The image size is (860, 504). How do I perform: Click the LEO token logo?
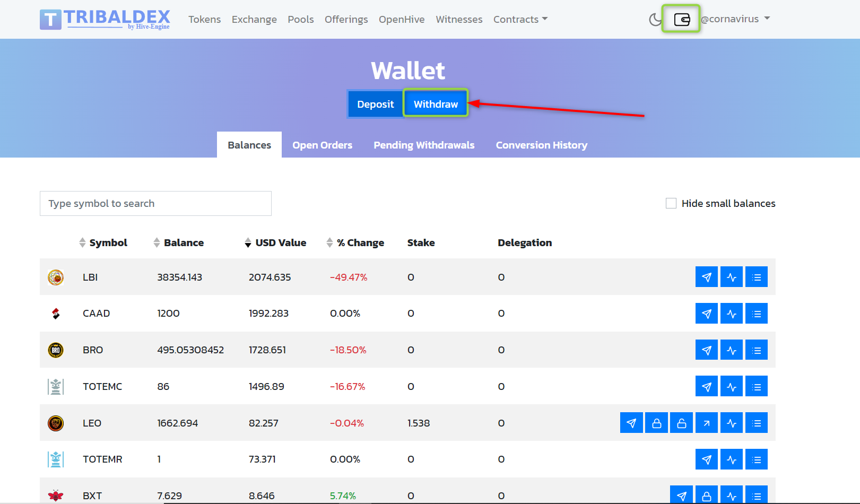[56, 423]
